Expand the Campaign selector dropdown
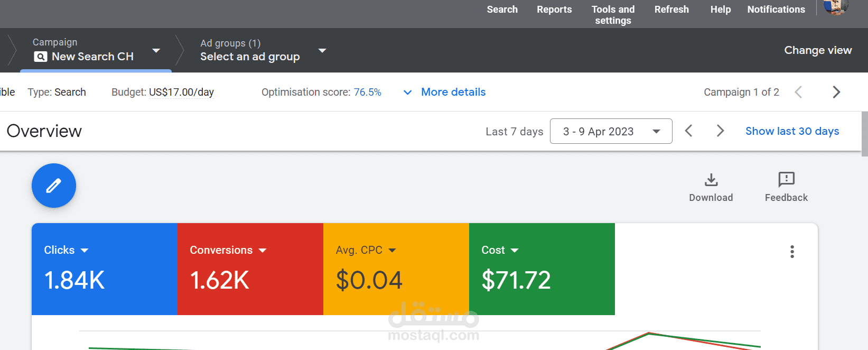 pos(156,51)
